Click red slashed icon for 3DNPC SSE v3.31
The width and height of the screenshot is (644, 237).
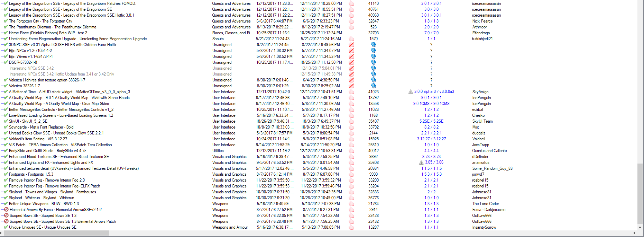(351, 45)
